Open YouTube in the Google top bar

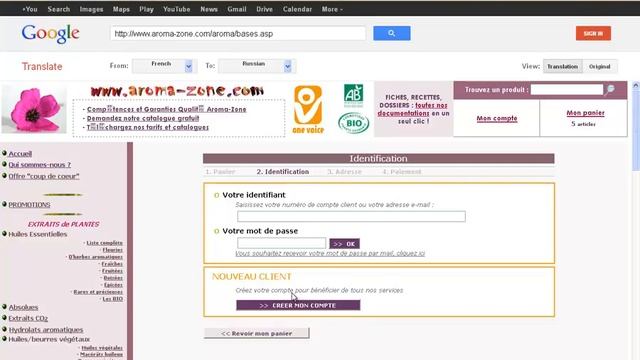(x=177, y=9)
